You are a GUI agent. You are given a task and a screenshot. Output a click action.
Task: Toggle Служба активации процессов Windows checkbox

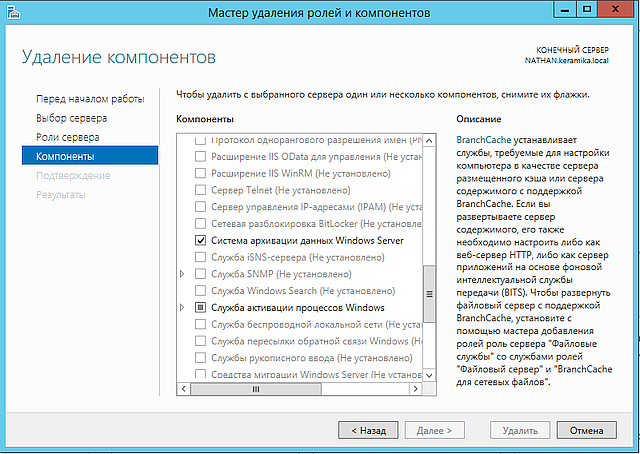200,307
